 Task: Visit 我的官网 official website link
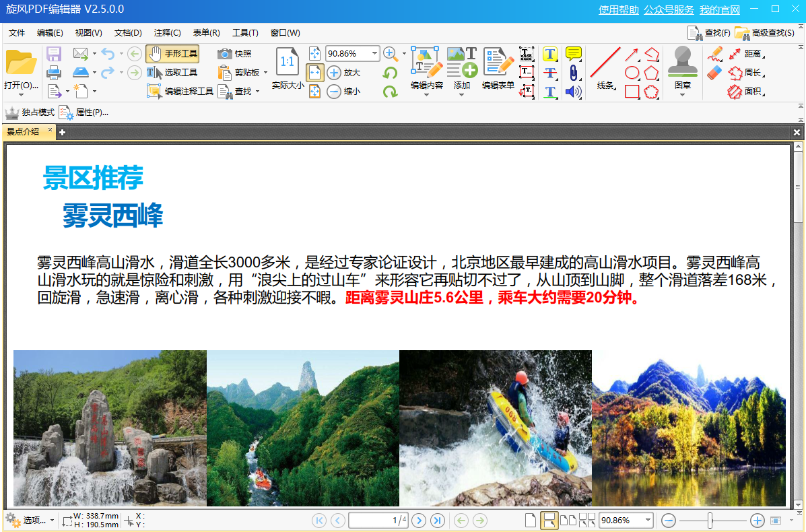[719, 10]
